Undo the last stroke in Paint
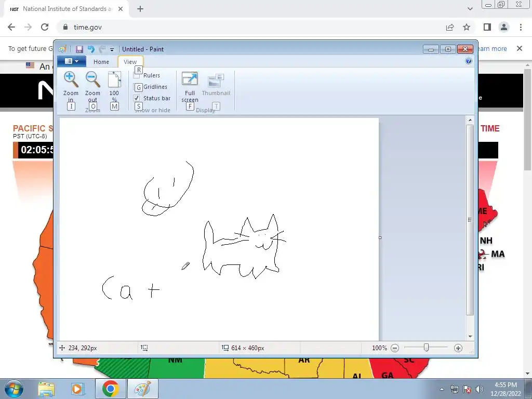Screen dimensions: 532x399 91,49
